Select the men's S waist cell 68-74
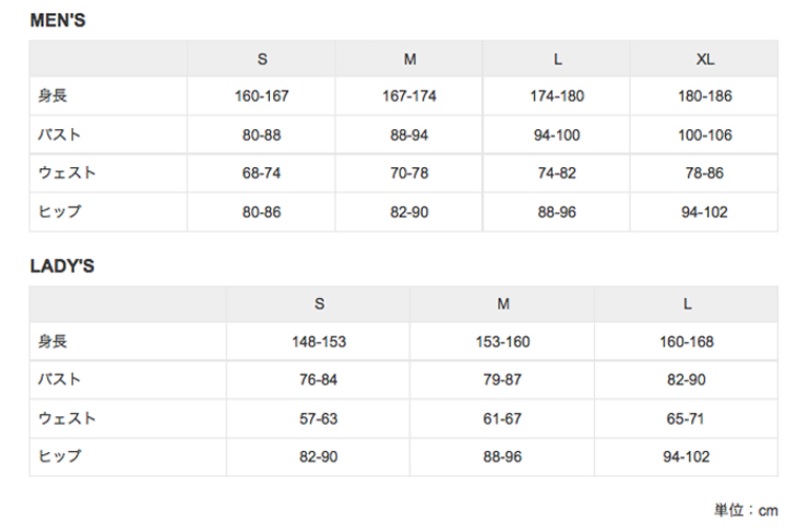 pos(262,173)
